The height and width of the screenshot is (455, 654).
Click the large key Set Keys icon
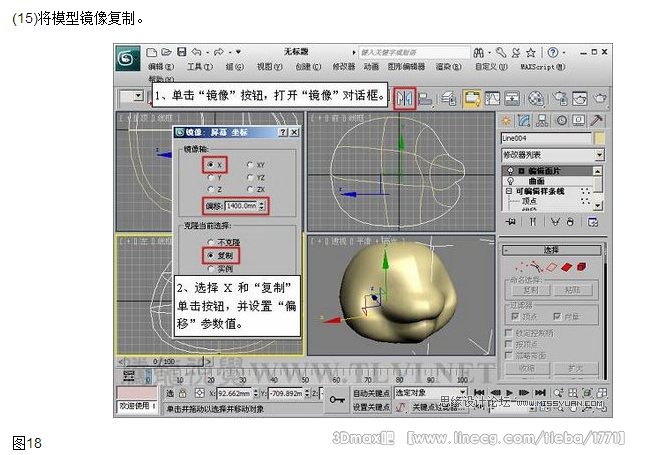click(x=337, y=400)
